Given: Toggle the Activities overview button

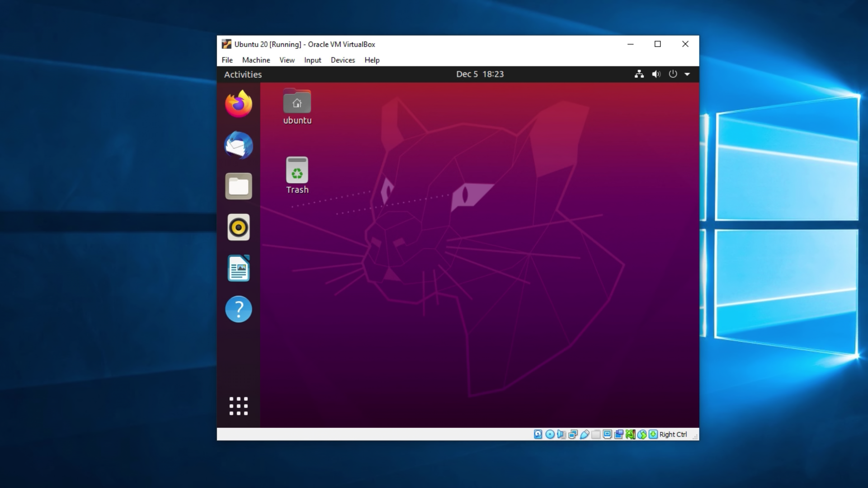Looking at the screenshot, I should [x=243, y=74].
